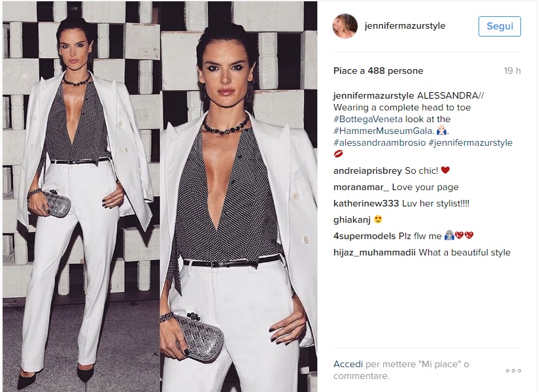Click the 19 h post timestamp
This screenshot has width=538, height=392.
click(512, 71)
